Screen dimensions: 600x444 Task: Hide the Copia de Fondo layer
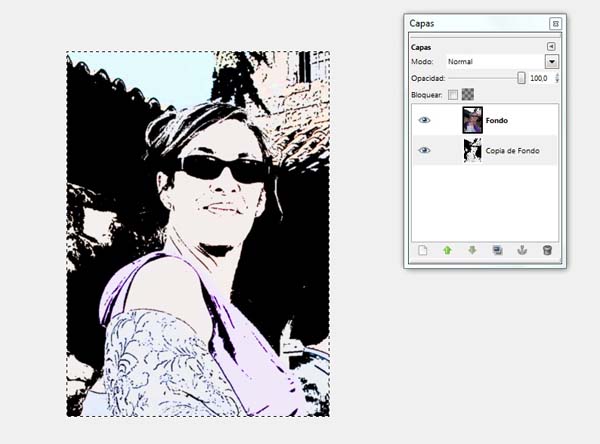point(424,150)
